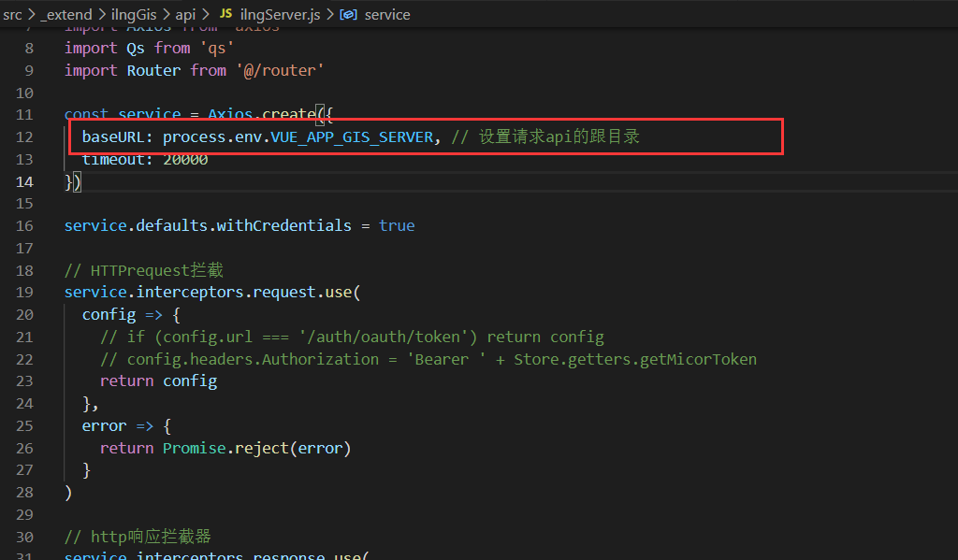Place cursor on VUE_APP_GIS_SERVER variable
This screenshot has width=958, height=560.
(x=352, y=137)
